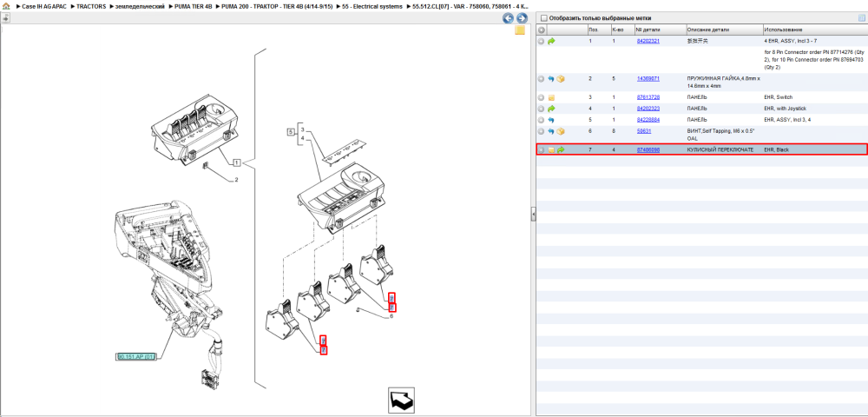
Task: Click the highlighted diagram reference 50.151.AP (01)
Action: click(x=137, y=357)
